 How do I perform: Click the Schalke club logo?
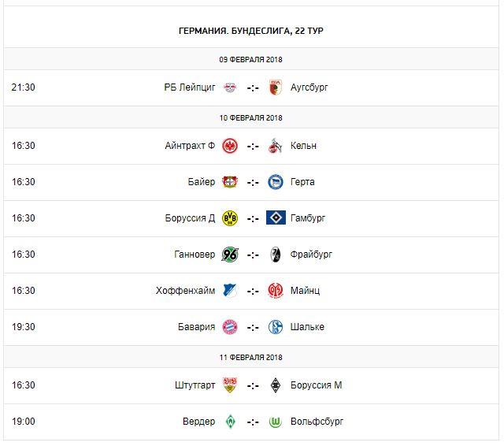pos(275,327)
